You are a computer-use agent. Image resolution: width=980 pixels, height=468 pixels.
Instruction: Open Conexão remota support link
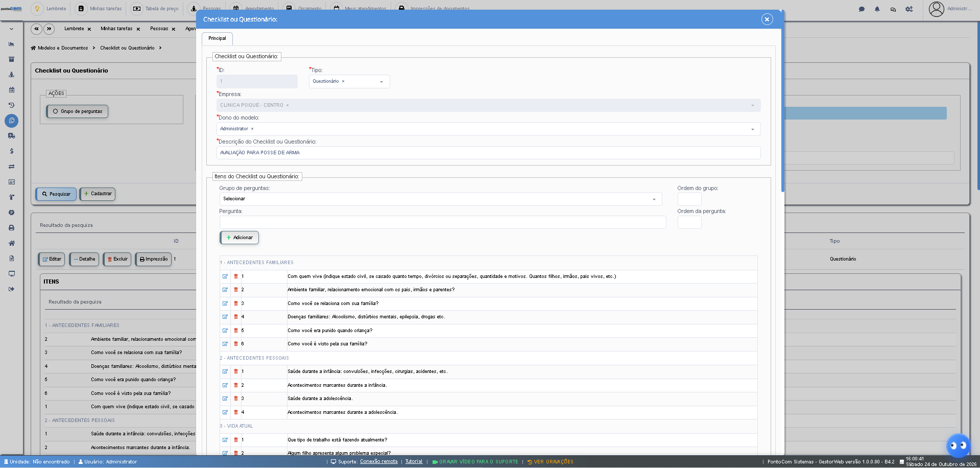(378, 461)
